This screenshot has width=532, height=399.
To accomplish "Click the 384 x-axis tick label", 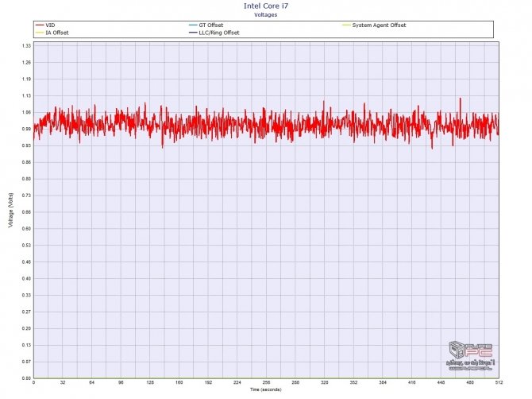I will (383, 382).
